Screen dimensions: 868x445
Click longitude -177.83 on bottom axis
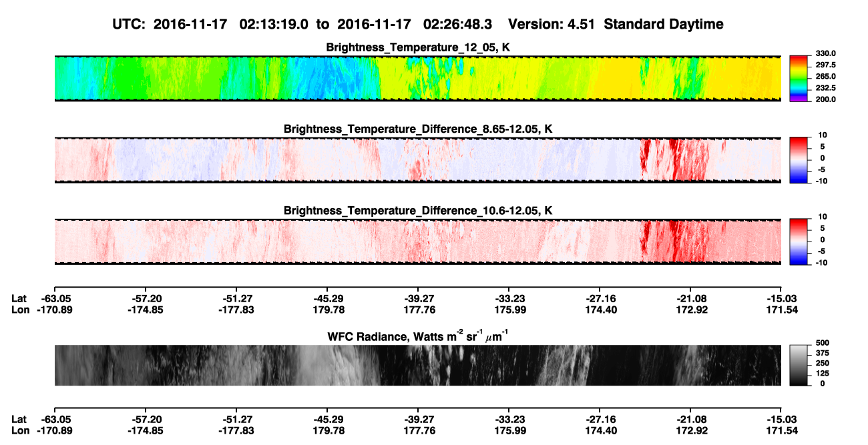coord(236,430)
